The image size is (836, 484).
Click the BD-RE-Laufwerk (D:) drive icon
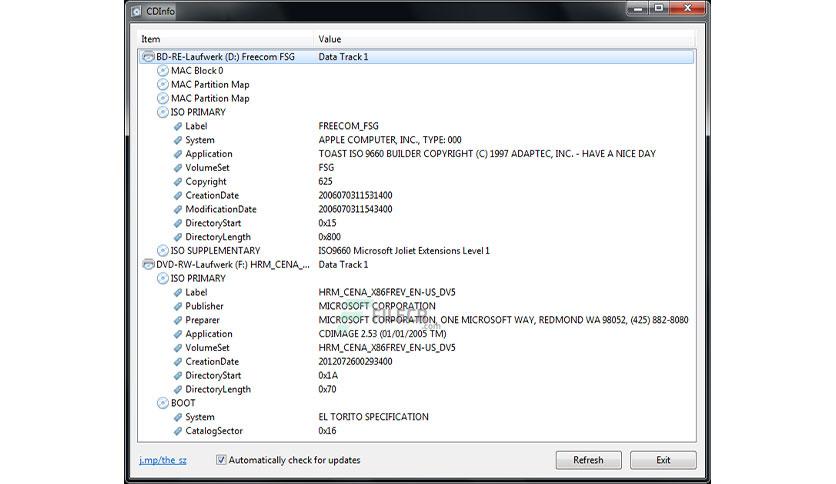(148, 57)
